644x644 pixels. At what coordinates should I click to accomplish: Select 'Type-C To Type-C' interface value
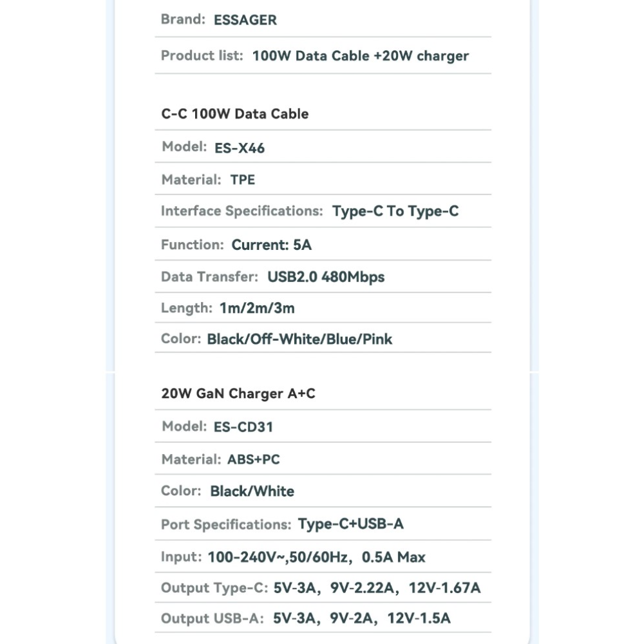(395, 211)
